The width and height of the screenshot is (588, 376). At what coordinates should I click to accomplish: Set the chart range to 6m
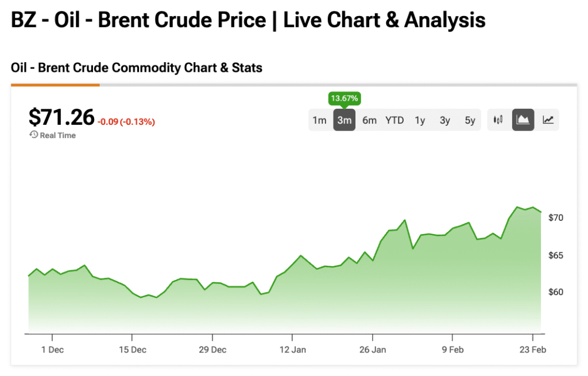click(x=369, y=120)
